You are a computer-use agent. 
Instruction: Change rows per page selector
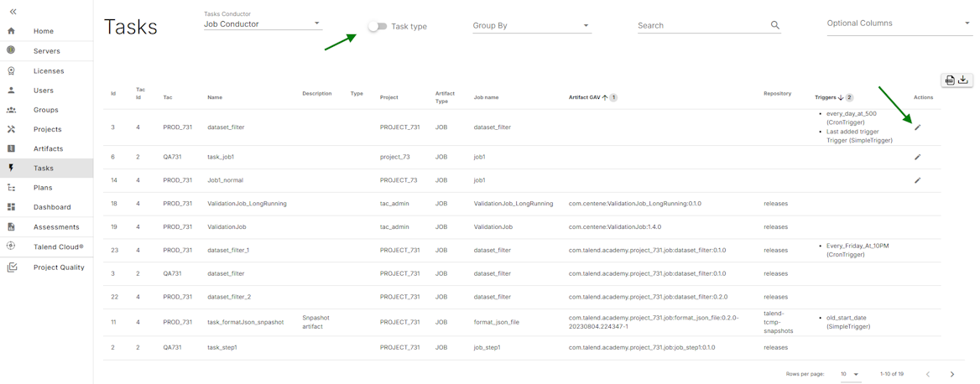click(x=850, y=374)
